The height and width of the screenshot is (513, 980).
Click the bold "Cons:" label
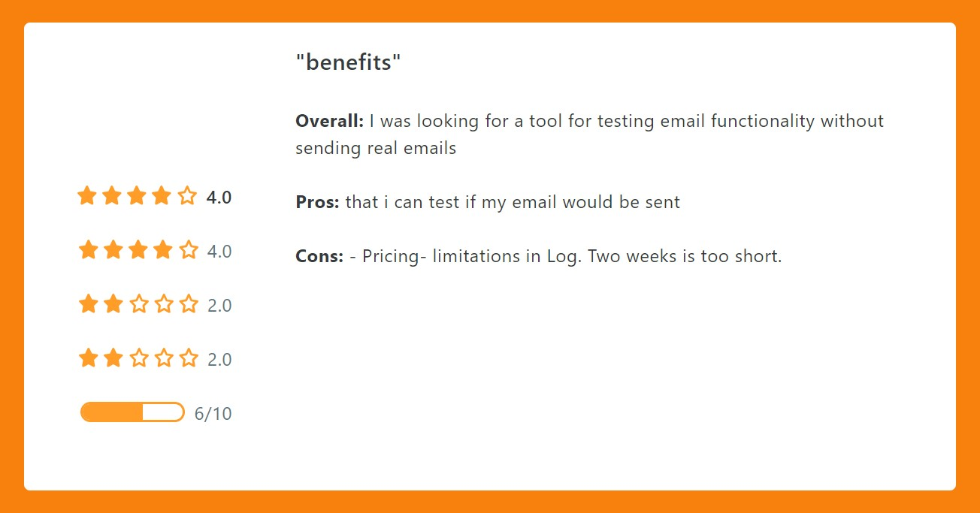click(319, 256)
